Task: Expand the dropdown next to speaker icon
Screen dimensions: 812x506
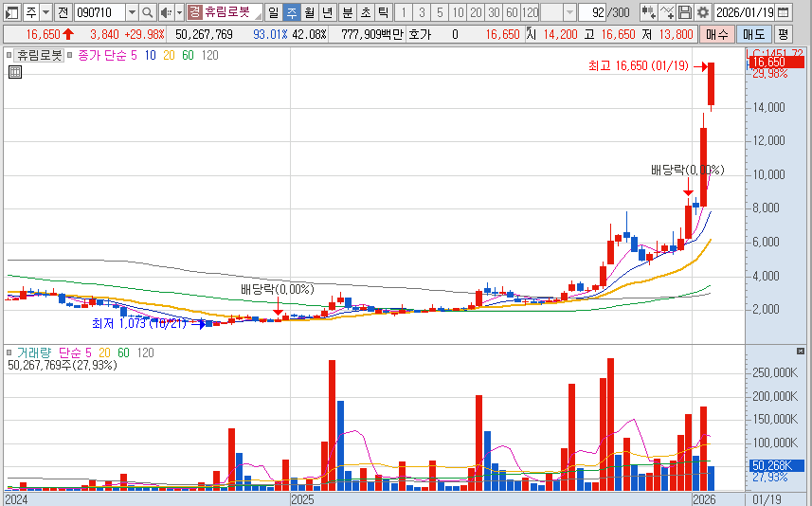Action: coord(180,12)
